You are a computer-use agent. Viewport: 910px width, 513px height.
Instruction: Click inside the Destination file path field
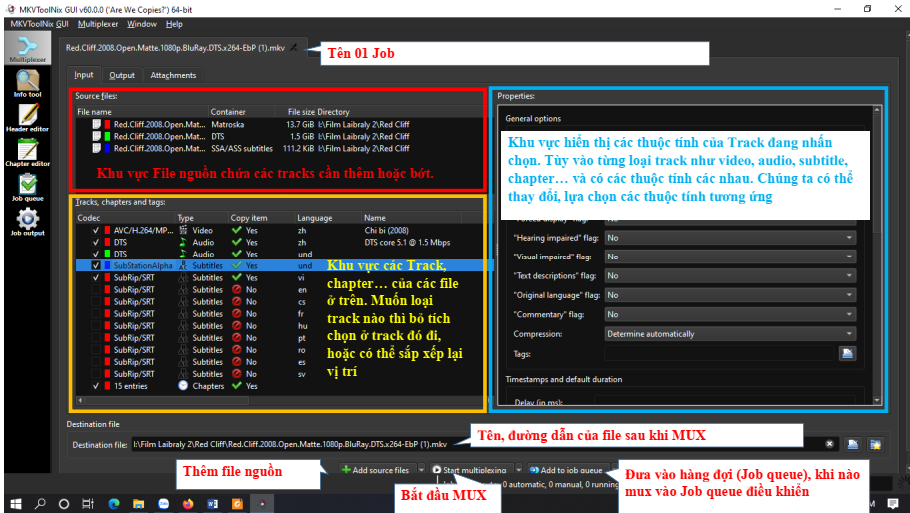click(476, 444)
